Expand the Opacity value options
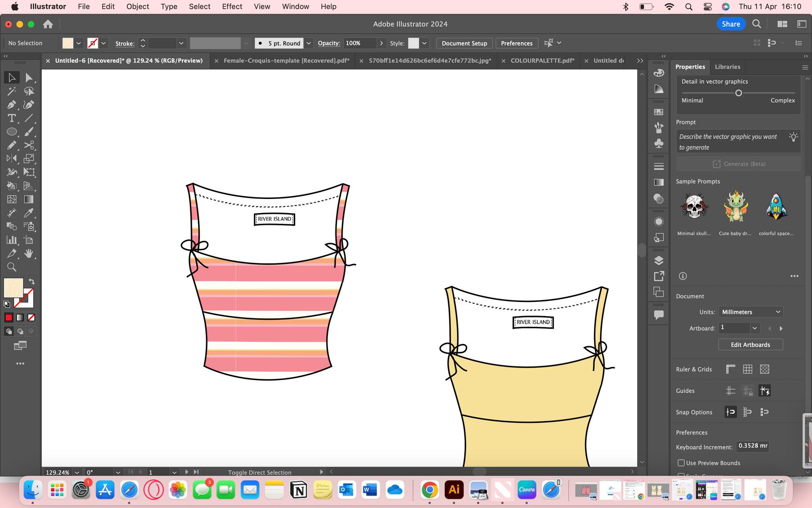This screenshot has width=812, height=508. 381,43
